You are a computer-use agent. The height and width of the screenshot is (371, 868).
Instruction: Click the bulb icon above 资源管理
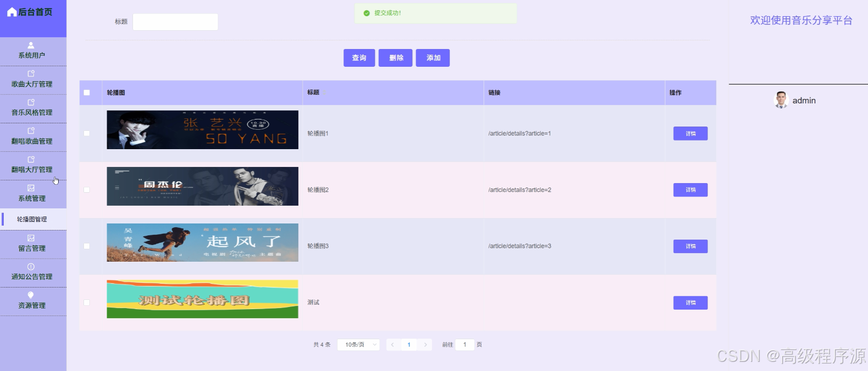[x=31, y=295]
